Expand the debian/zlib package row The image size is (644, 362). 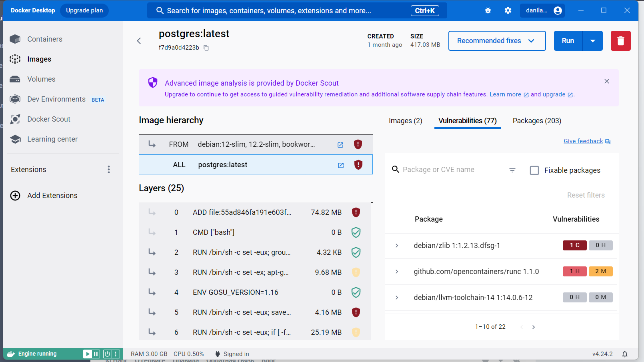[x=397, y=246]
